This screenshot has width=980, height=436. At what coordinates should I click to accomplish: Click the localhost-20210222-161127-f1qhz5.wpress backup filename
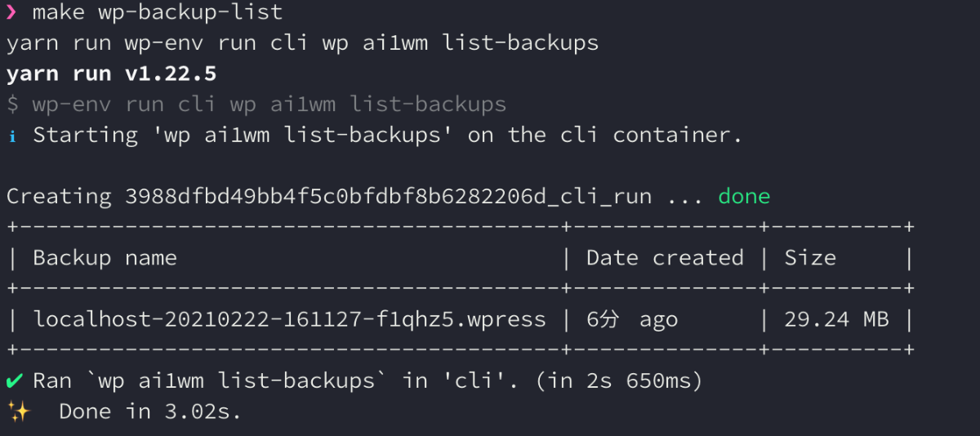[x=289, y=319]
